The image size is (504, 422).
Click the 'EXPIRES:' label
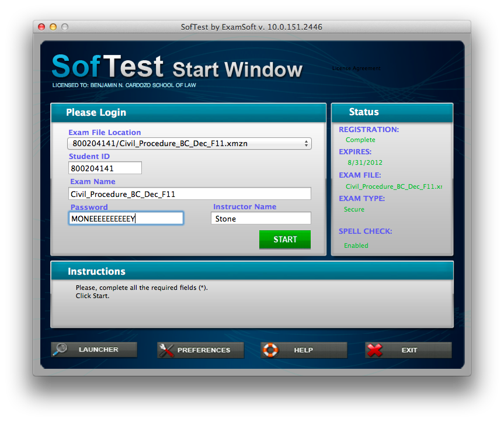(x=355, y=152)
